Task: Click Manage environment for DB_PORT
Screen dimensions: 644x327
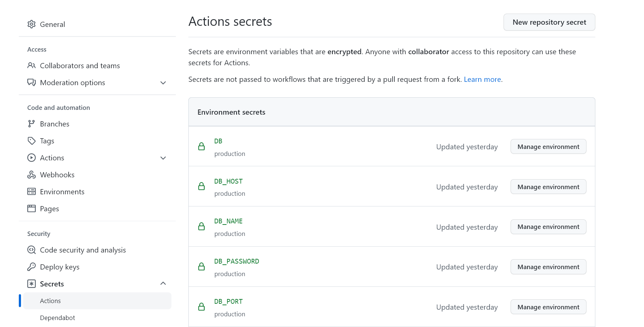Action: coord(548,307)
